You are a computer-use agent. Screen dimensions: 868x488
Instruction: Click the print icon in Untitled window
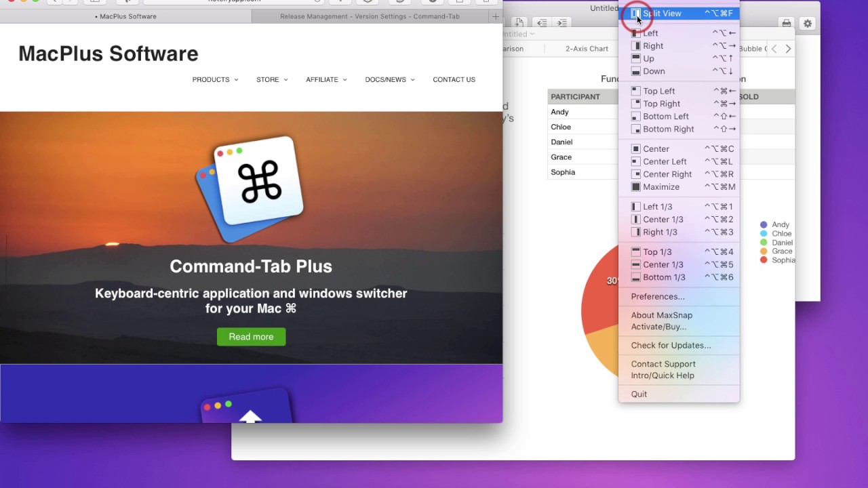pos(786,23)
